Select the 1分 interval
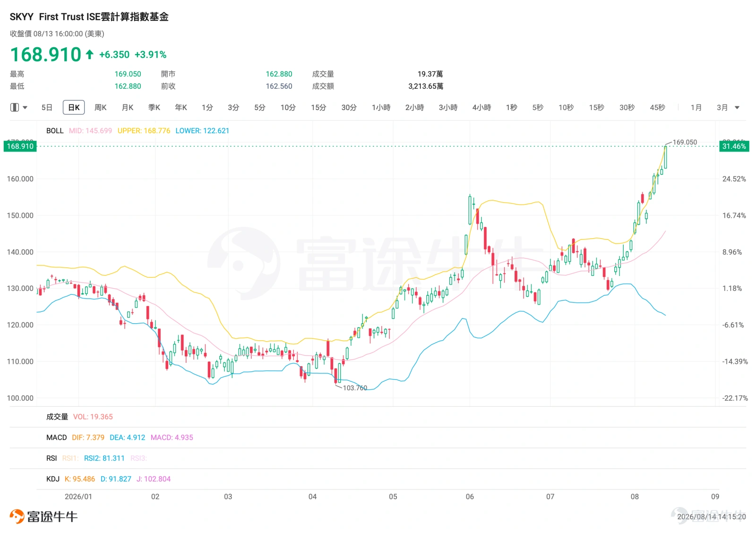This screenshot has width=756, height=533. point(207,108)
